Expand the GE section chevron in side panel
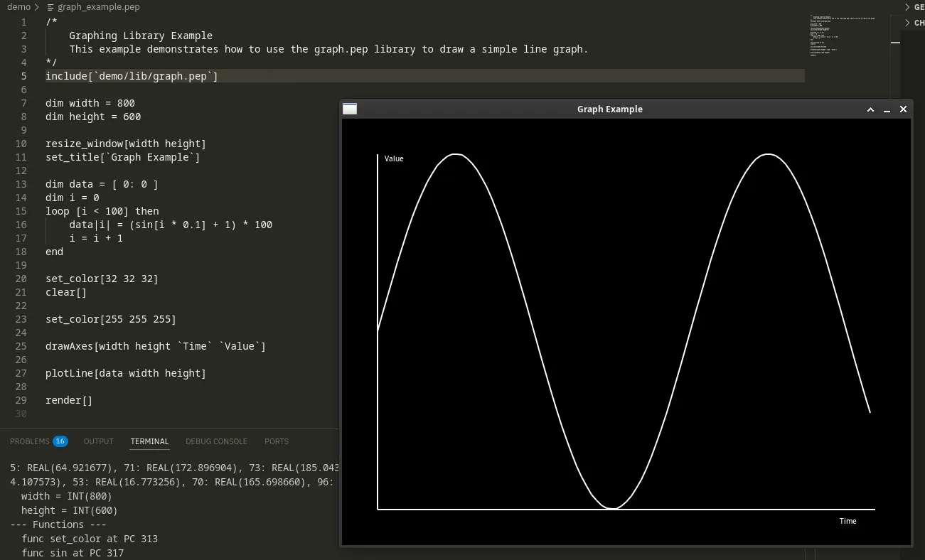 [908, 7]
